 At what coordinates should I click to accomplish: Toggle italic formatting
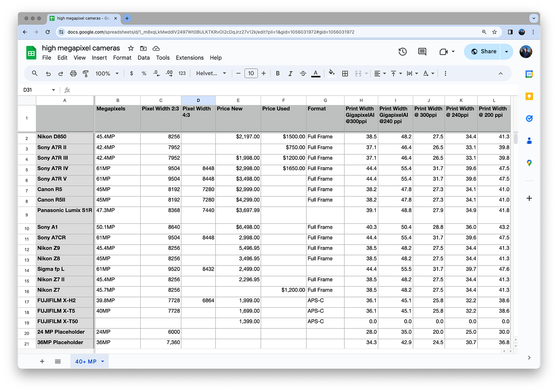[290, 73]
